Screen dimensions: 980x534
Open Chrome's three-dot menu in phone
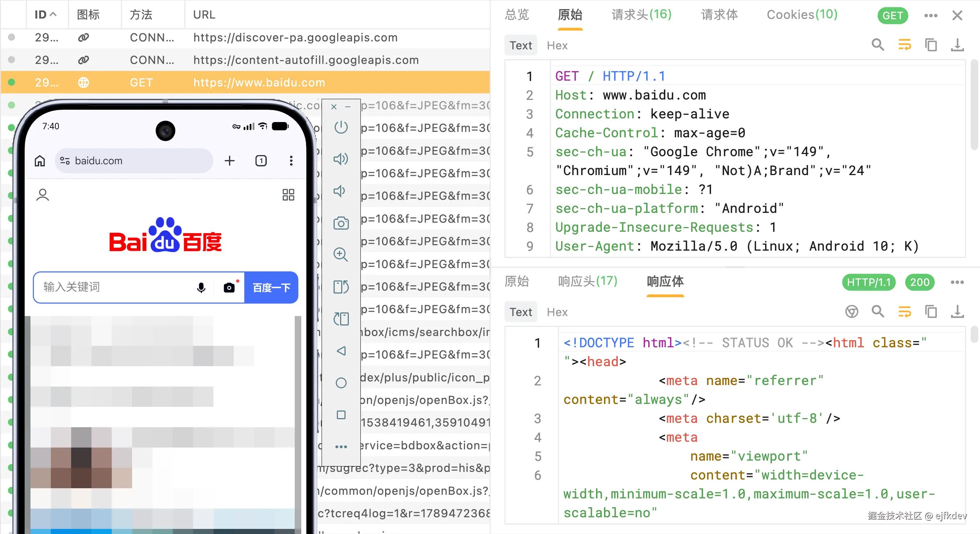(291, 161)
